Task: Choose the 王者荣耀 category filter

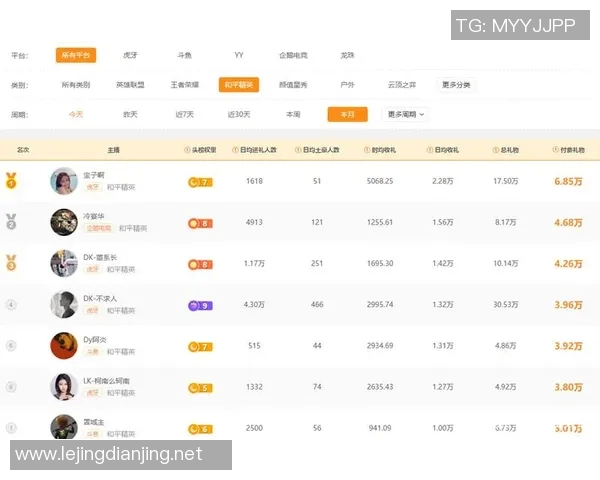Action: coord(184,85)
